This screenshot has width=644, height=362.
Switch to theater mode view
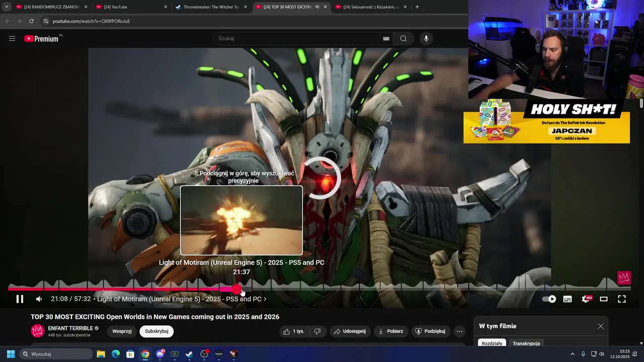click(x=604, y=299)
